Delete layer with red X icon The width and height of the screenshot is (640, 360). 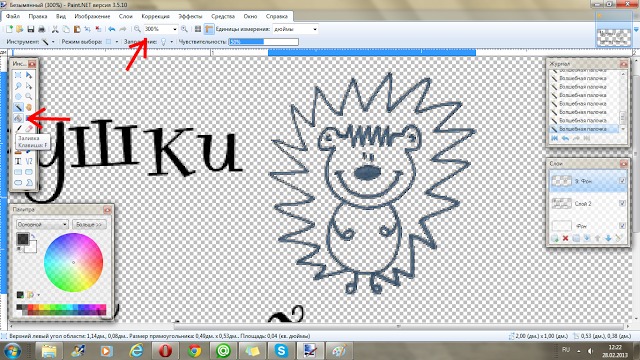(565, 238)
